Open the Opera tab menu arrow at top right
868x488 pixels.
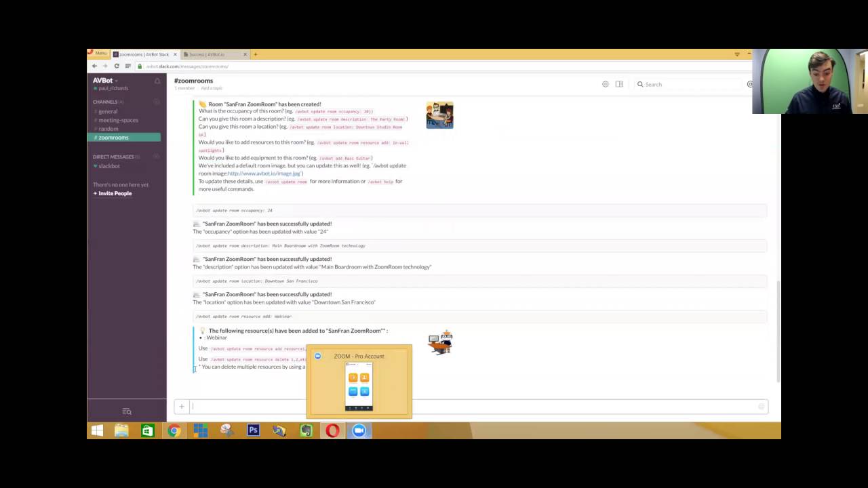[x=737, y=54]
